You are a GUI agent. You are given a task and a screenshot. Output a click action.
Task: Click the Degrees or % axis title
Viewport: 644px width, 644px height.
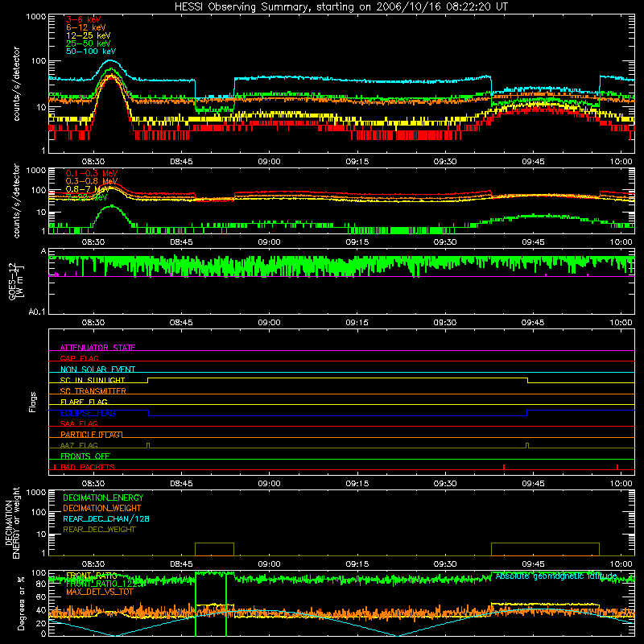tap(22, 603)
